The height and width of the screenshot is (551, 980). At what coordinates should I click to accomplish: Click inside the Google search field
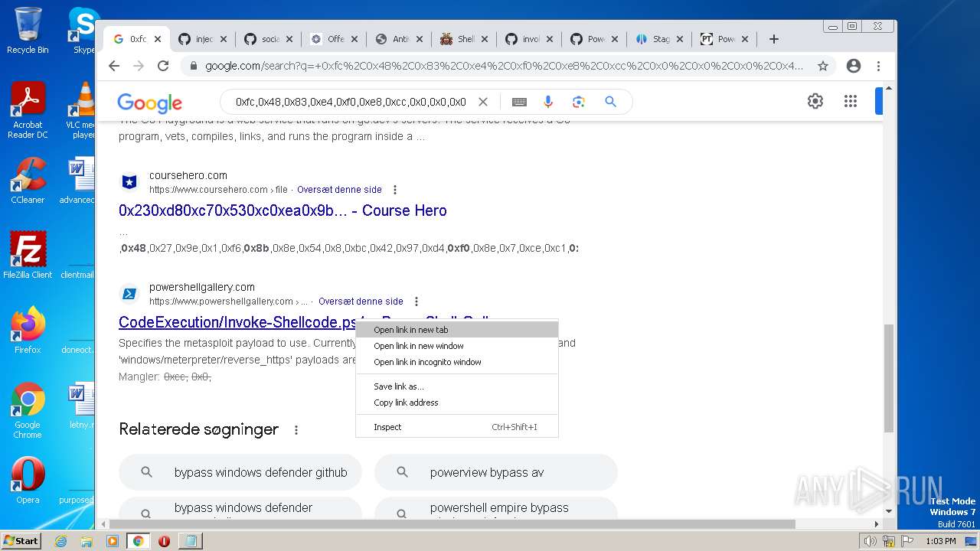[351, 102]
